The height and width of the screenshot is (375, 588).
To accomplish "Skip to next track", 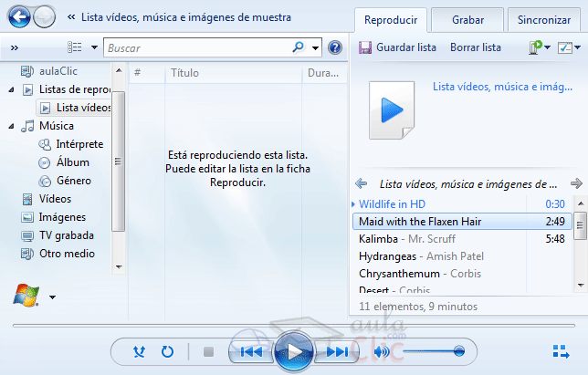I will pyautogui.click(x=336, y=352).
